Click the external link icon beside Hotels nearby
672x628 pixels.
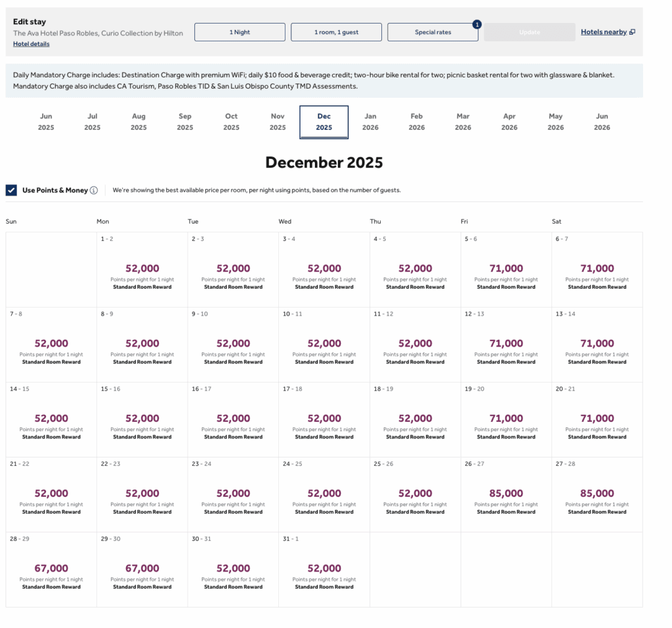pos(632,31)
